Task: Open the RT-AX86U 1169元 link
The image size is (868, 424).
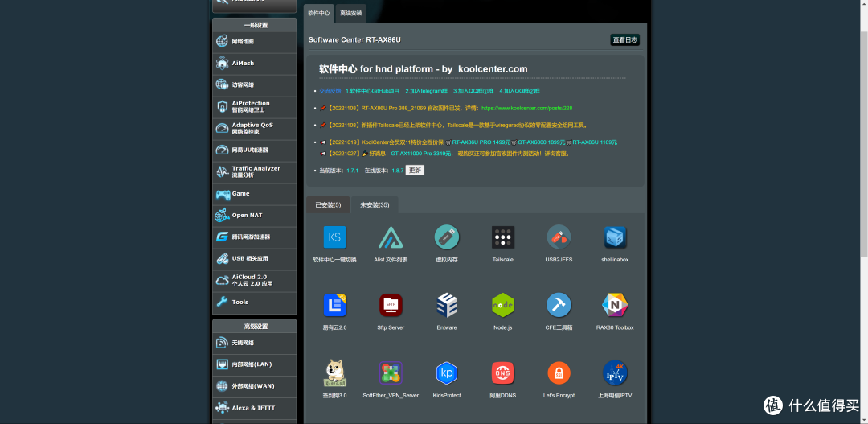Action: (595, 142)
